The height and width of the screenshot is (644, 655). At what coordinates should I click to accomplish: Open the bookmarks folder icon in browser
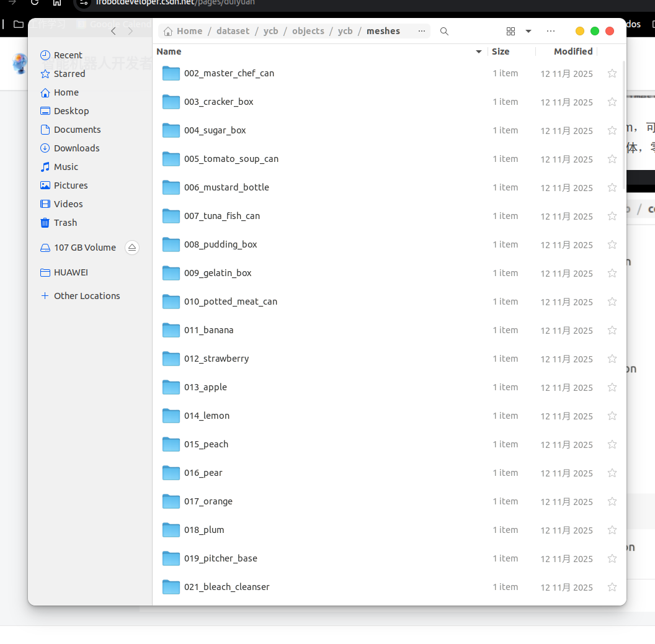[x=19, y=24]
